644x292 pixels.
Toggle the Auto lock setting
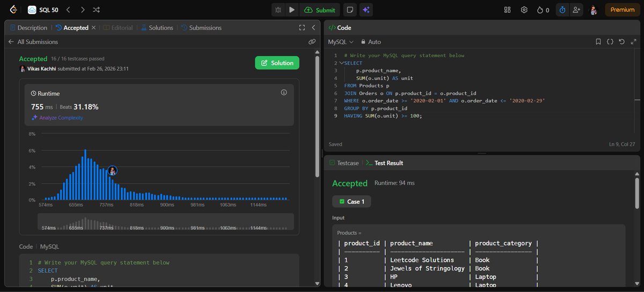[x=371, y=41]
